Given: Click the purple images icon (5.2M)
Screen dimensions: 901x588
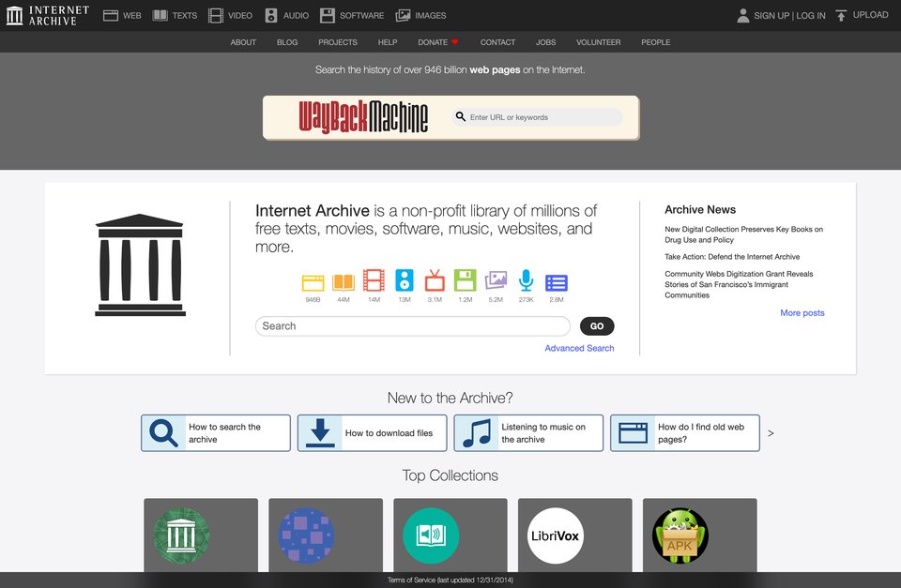Looking at the screenshot, I should (496, 280).
